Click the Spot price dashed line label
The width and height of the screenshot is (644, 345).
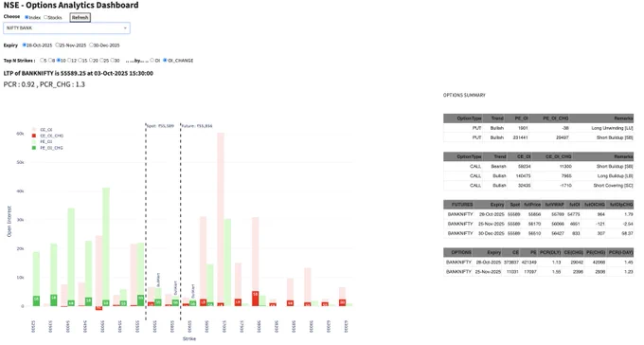click(x=161, y=126)
